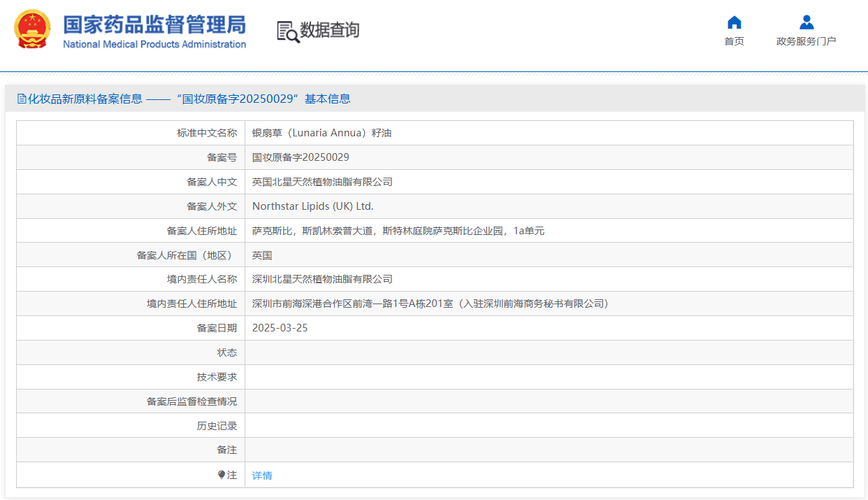This screenshot has height=500, width=868.
Task: Open the 详情 link
Action: point(262,476)
